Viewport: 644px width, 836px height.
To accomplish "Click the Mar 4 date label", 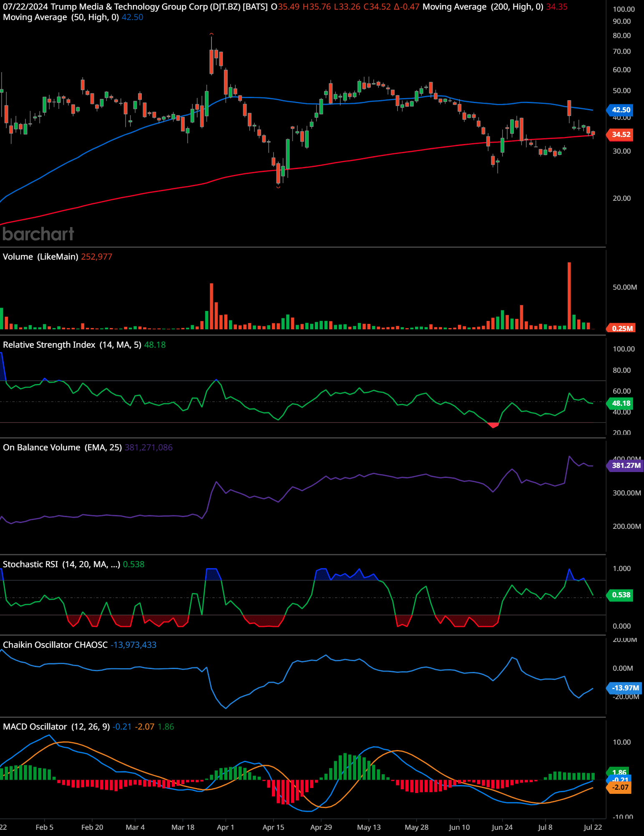I will pyautogui.click(x=135, y=827).
